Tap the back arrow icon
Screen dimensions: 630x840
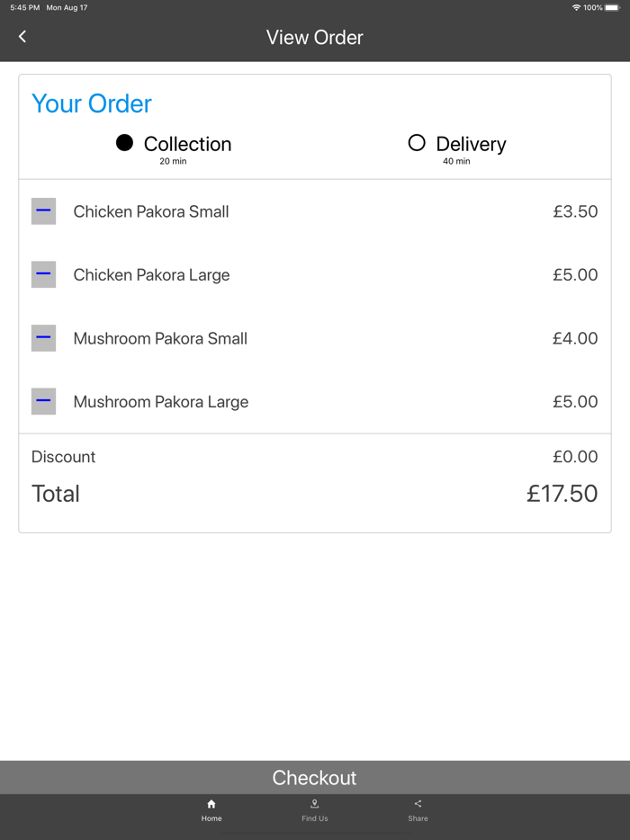tap(22, 37)
